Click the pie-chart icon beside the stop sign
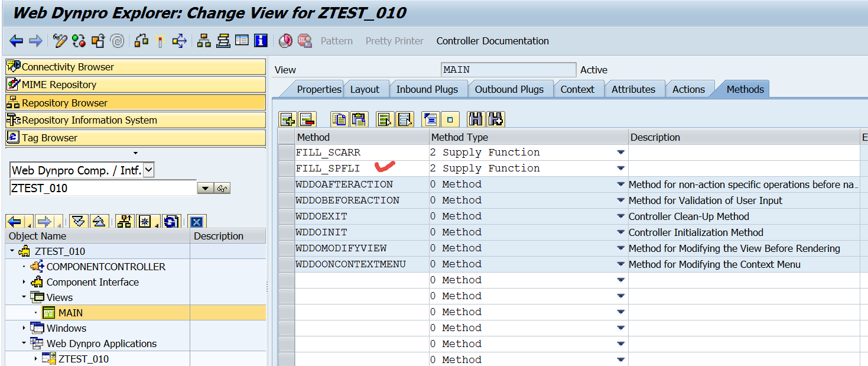 (x=286, y=41)
